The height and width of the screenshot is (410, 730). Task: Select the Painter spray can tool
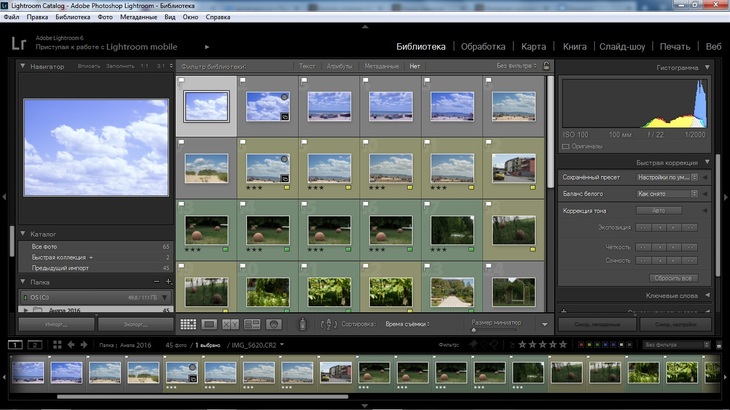(x=303, y=323)
